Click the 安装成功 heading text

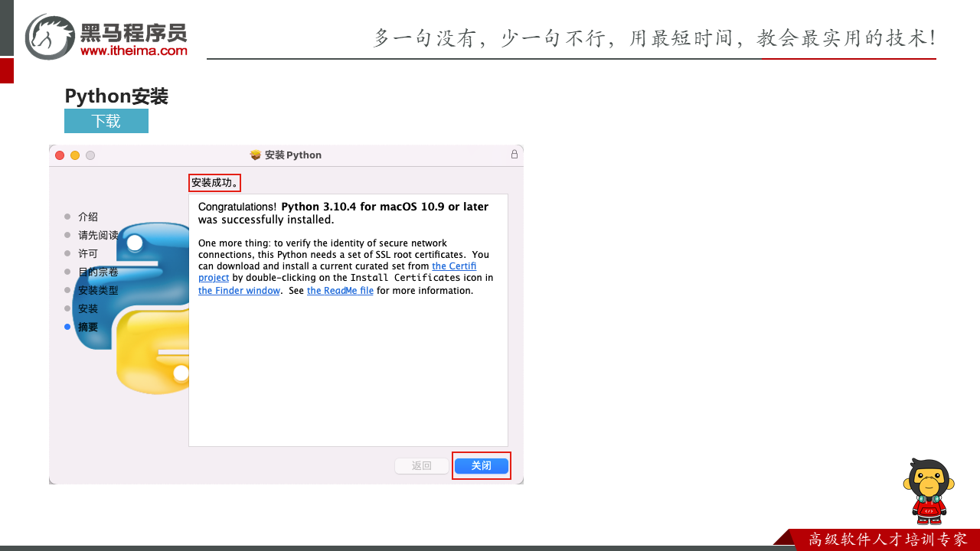(x=214, y=183)
